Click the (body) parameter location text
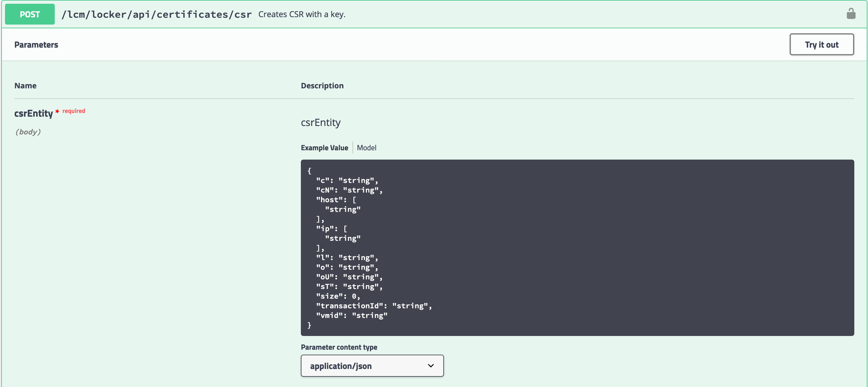This screenshot has height=387, width=868. click(28, 132)
